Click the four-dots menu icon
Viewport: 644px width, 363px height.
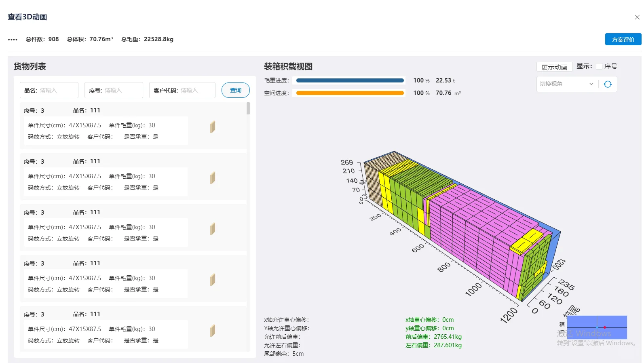[x=13, y=40]
